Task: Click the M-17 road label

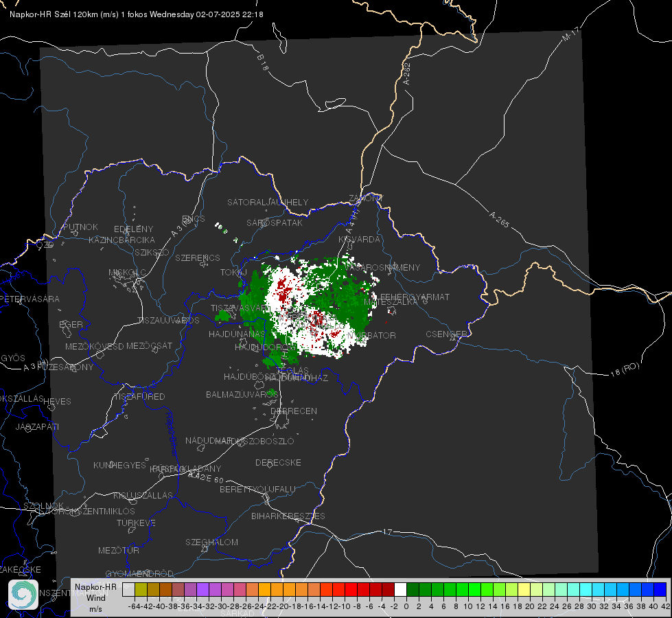Action: [571, 34]
